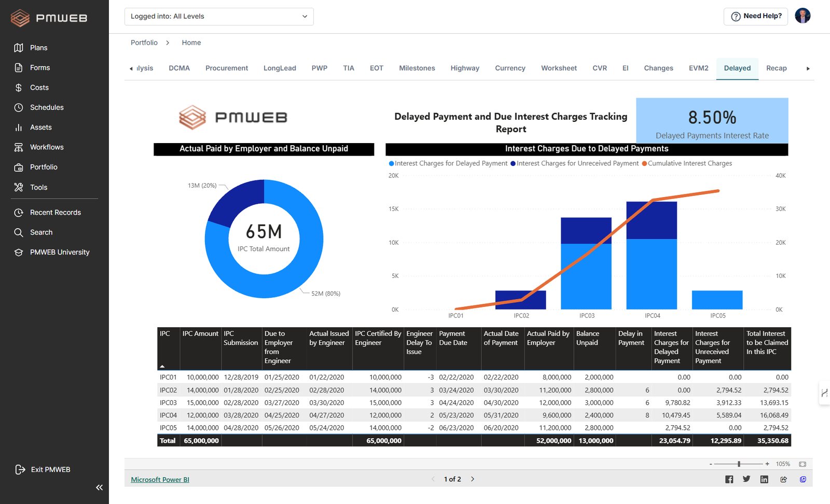This screenshot has height=504, width=830.
Task: Open the Workflows icon
Action: tap(19, 147)
